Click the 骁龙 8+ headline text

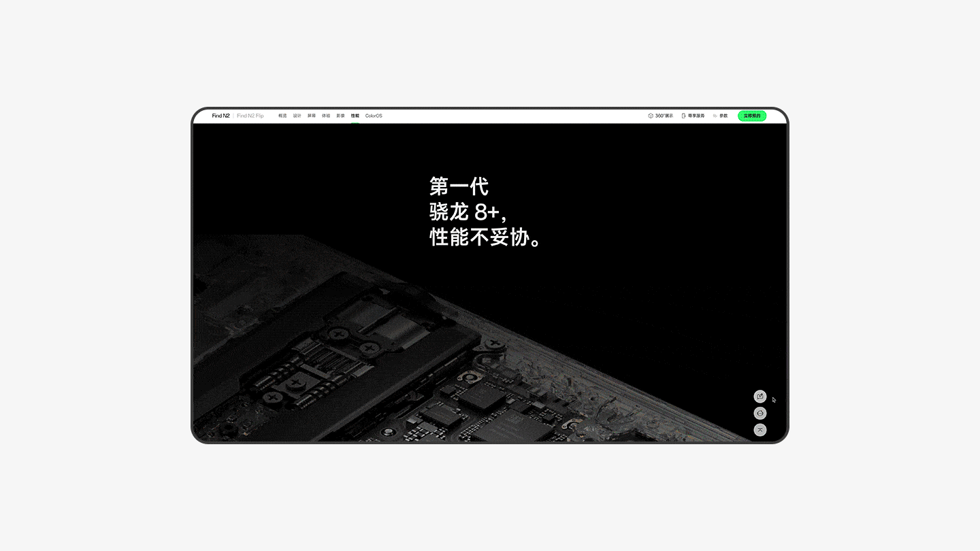click(x=468, y=212)
